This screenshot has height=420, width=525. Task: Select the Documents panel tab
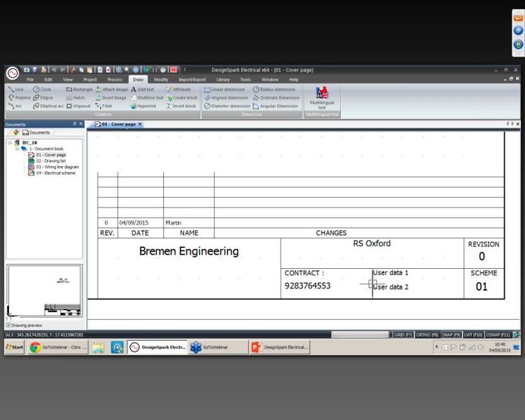pos(36,132)
